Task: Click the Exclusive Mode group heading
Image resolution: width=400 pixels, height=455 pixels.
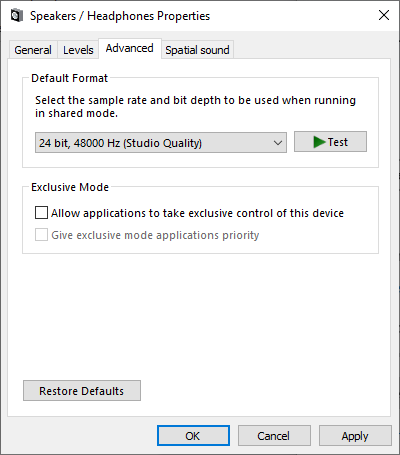Action: click(x=70, y=187)
